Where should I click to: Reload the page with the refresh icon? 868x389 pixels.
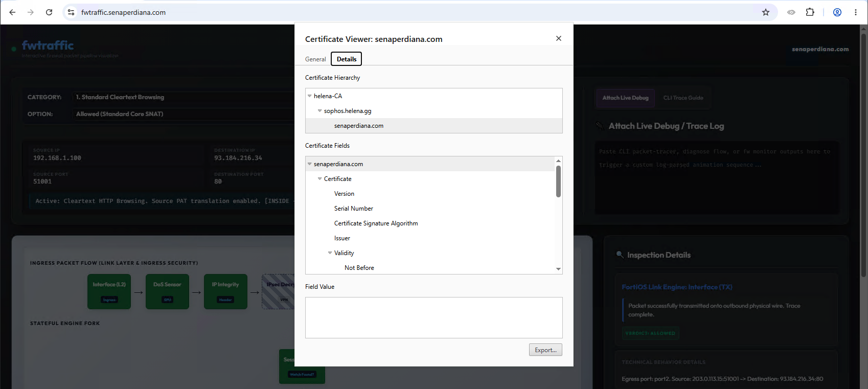pyautogui.click(x=49, y=12)
